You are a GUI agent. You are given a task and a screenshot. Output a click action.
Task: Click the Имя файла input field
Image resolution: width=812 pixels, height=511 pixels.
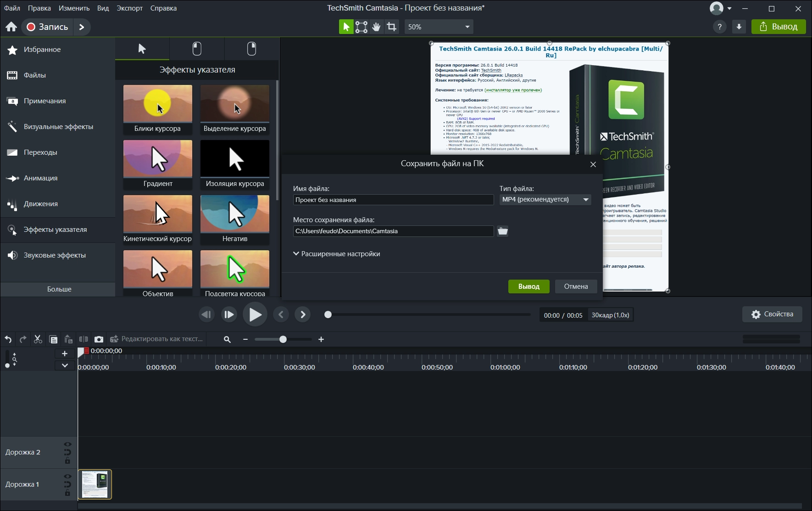pos(394,200)
